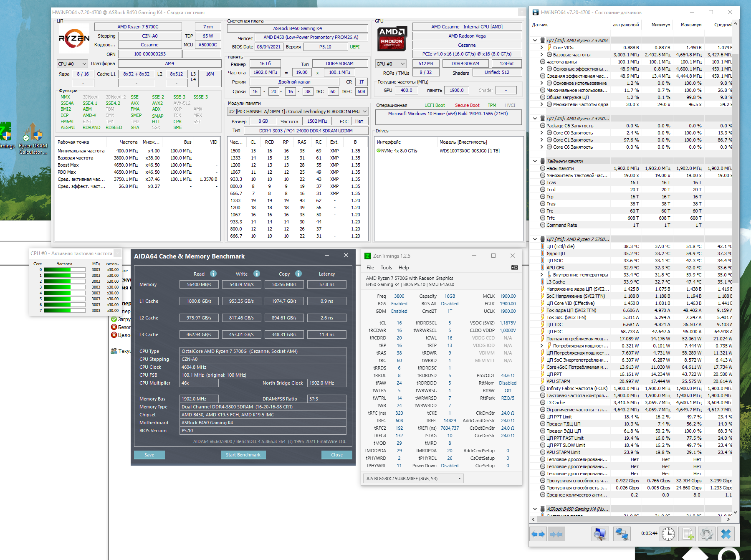This screenshot has height=560, width=751.
Task: Click the green check icon beside 'Загру'
Action: point(114,319)
